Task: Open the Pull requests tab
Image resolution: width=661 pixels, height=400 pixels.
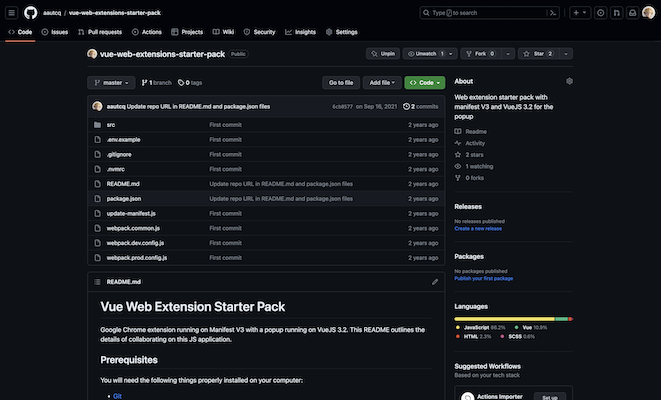Action: point(100,32)
